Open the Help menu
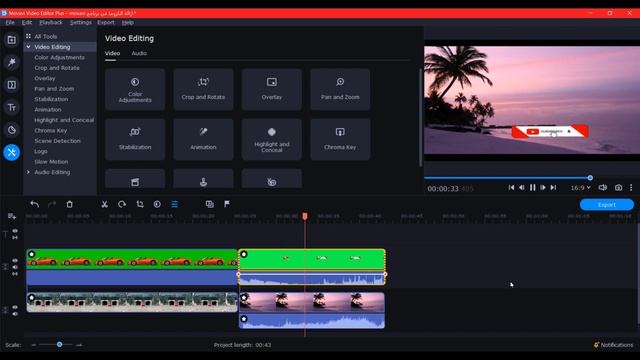This screenshot has width=640, height=360. [x=128, y=22]
